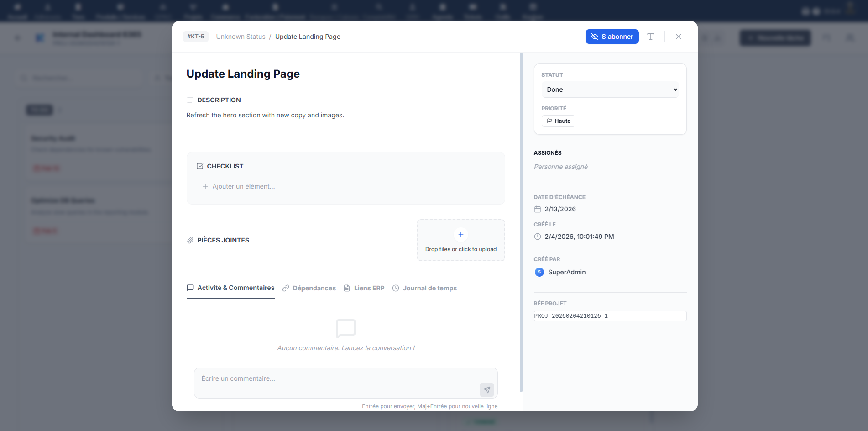Open the Personne assigné assignee picker
The image size is (868, 431).
click(x=560, y=167)
